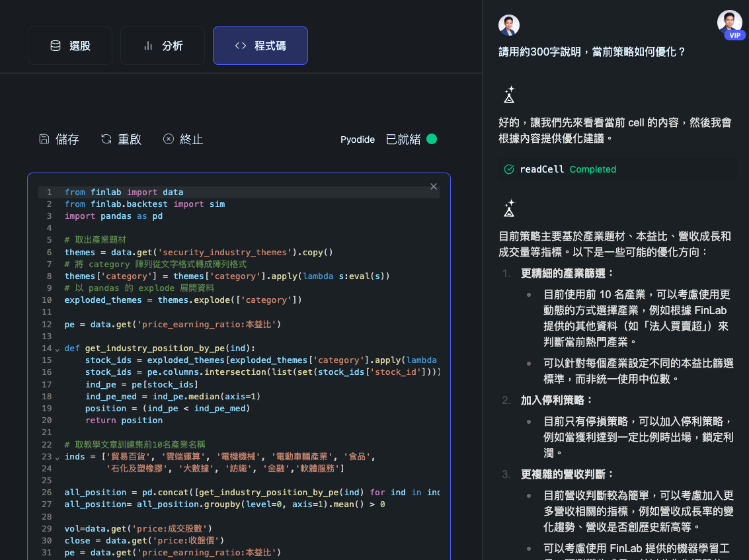The height and width of the screenshot is (560, 749).
Task: Click the VIP user avatar at top right
Action: tap(730, 23)
